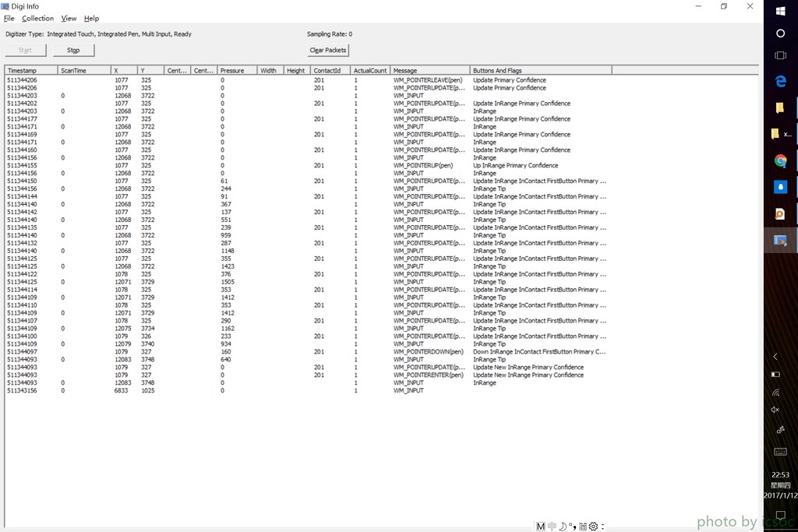798x532 pixels.
Task: Select the WM_POINTERLEAVE(pen) message row
Action: click(309, 80)
